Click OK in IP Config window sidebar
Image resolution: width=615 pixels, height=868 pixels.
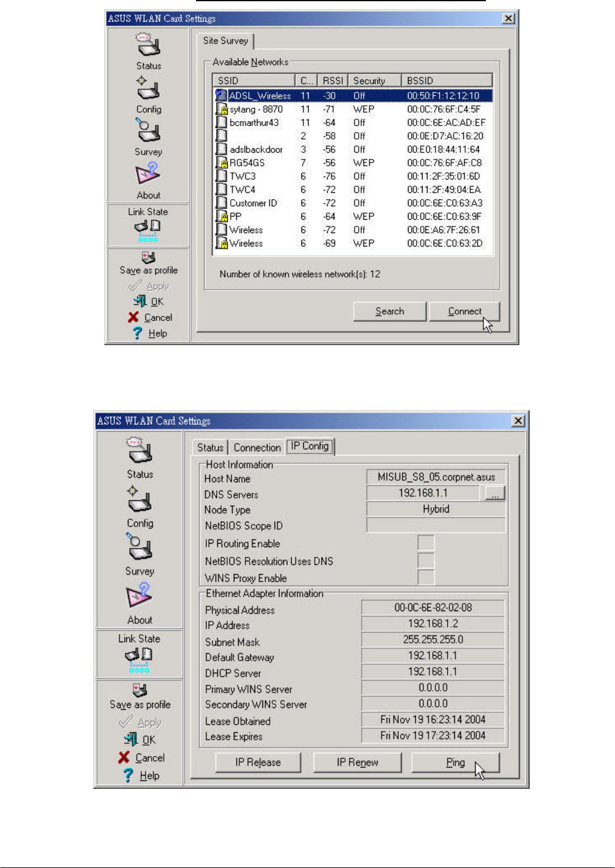tap(141, 739)
